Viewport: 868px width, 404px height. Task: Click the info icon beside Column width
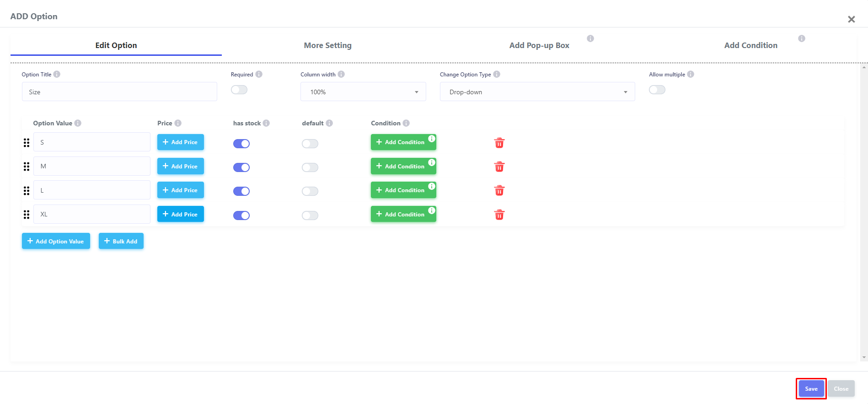341,74
